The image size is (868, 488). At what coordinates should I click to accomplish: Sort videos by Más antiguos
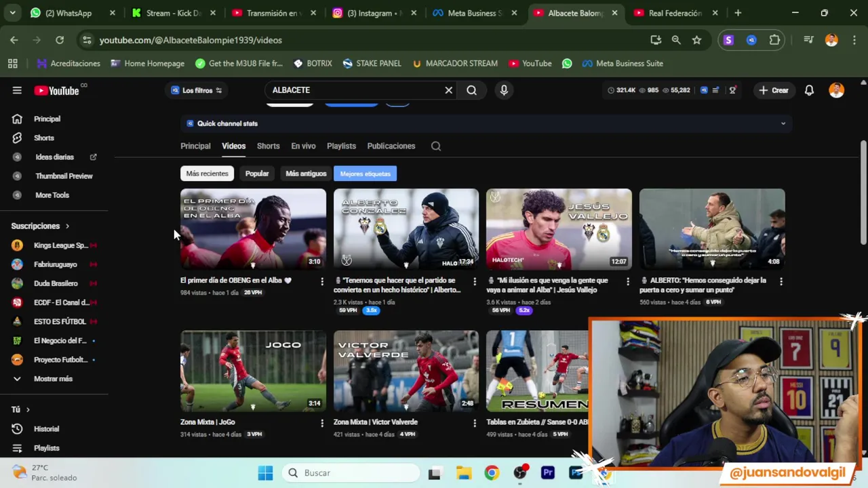[306, 174]
